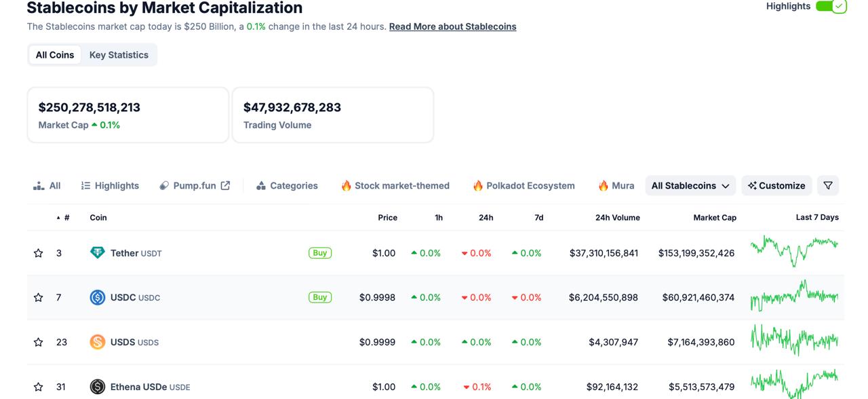Click the Polkadot Ecosystem fire icon
Image resolution: width=868 pixels, height=399 pixels.
[x=477, y=185]
